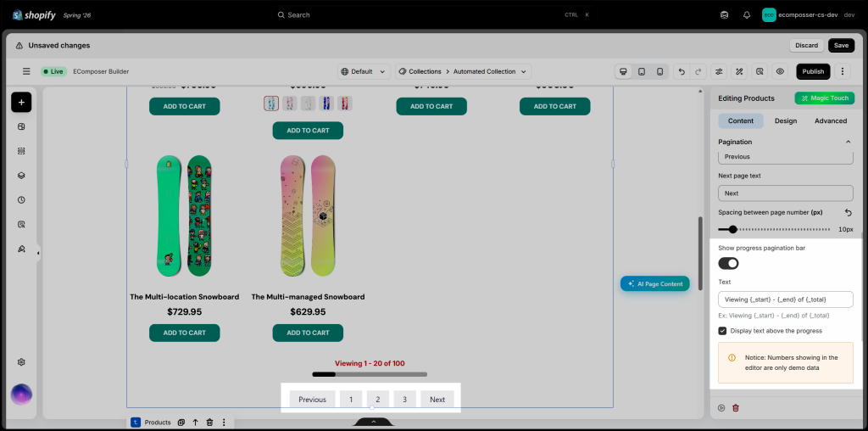Viewport: 868px width, 431px height.
Task: Open Collections Automated Collection dropdown
Action: (x=464, y=71)
